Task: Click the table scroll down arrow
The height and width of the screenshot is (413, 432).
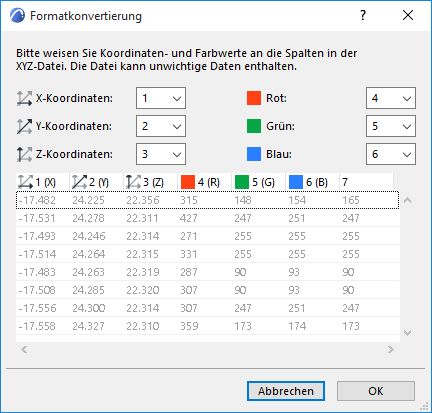Action: pyautogui.click(x=407, y=332)
